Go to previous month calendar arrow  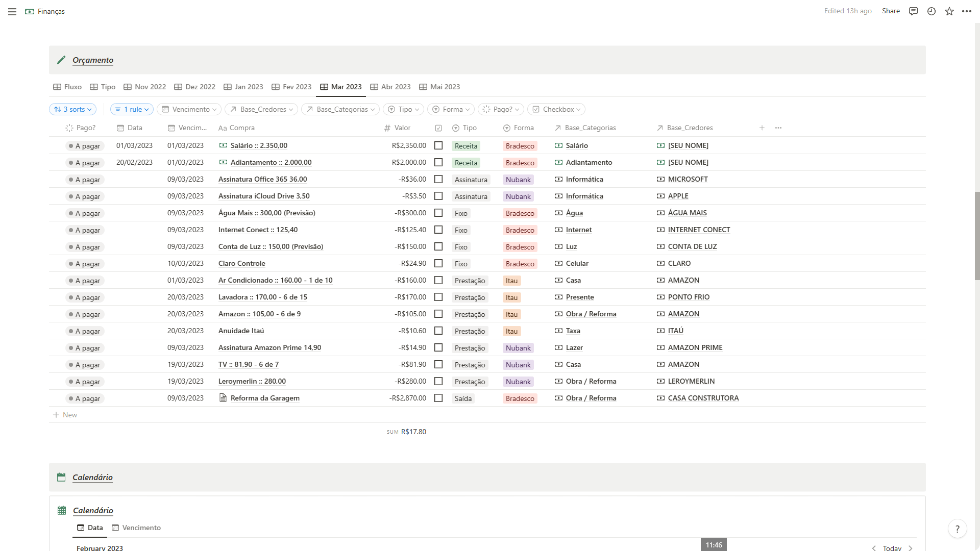pos(874,548)
